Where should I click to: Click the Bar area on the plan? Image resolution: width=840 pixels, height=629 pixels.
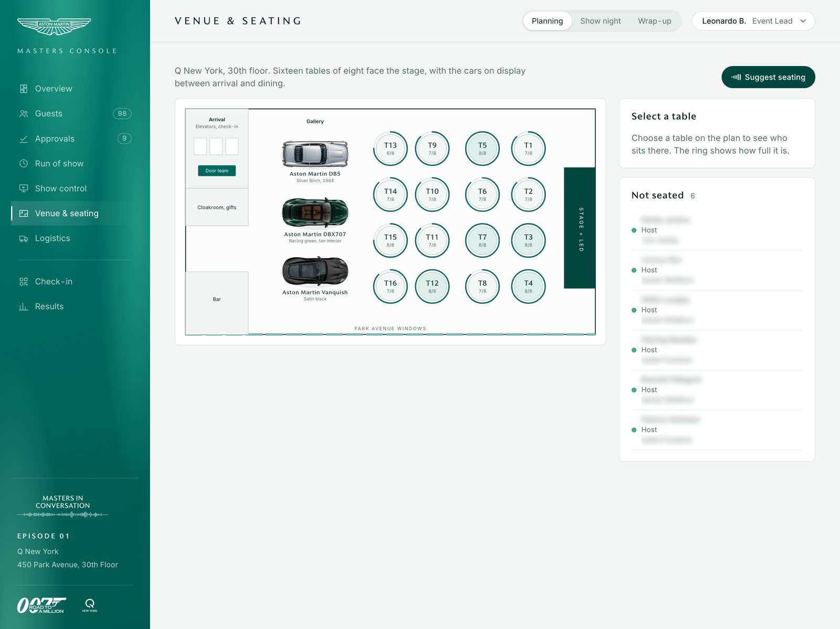coord(217,303)
